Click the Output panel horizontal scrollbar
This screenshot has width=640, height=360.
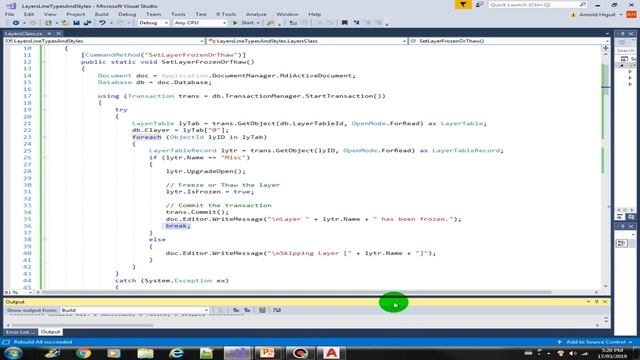(x=82, y=325)
